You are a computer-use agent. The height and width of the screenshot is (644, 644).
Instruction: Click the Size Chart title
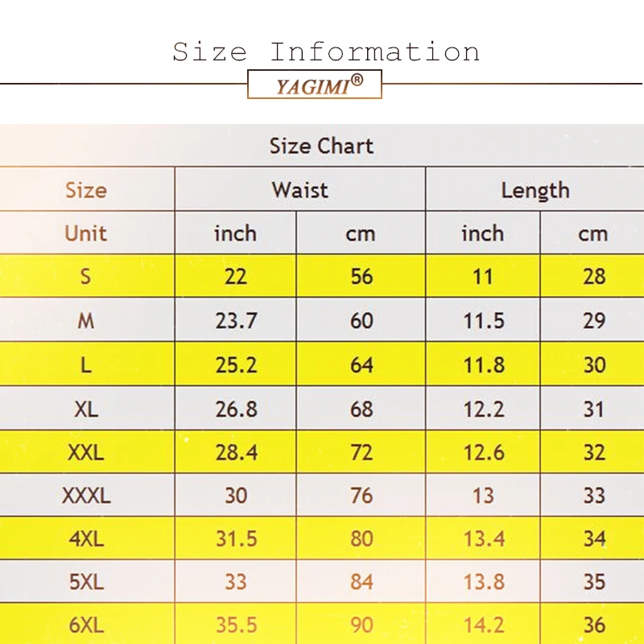[x=321, y=147]
